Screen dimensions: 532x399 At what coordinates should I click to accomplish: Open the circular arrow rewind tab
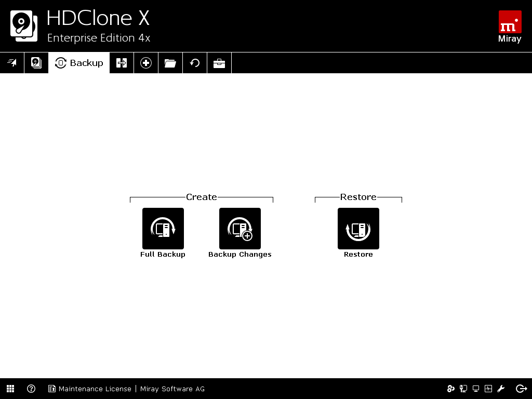tap(195, 63)
